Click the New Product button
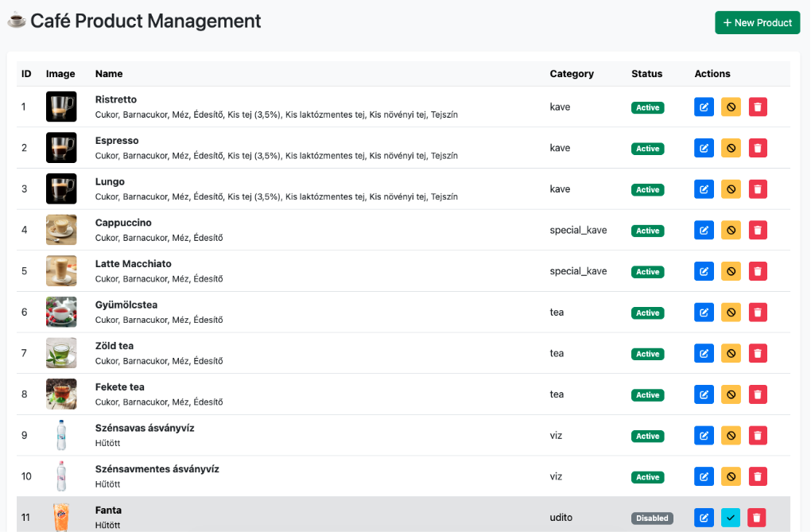 coord(757,23)
